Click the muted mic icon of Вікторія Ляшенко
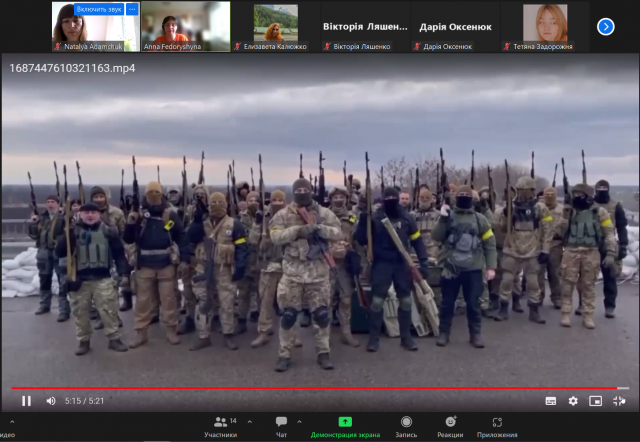This screenshot has height=442, width=640. pos(327,47)
